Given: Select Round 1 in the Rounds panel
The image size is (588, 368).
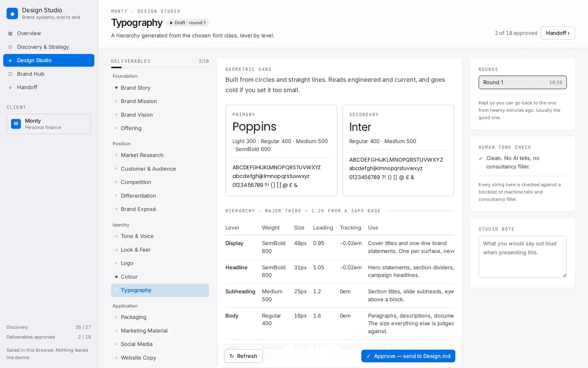Looking at the screenshot, I should [523, 82].
